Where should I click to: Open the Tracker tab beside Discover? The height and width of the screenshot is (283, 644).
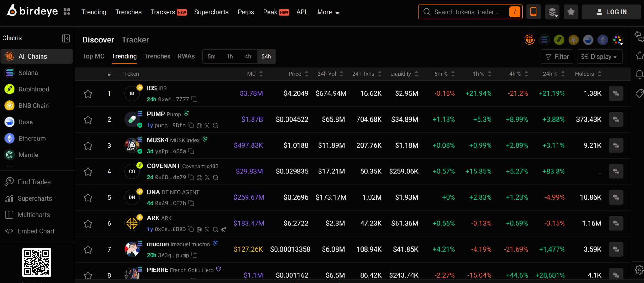click(135, 40)
